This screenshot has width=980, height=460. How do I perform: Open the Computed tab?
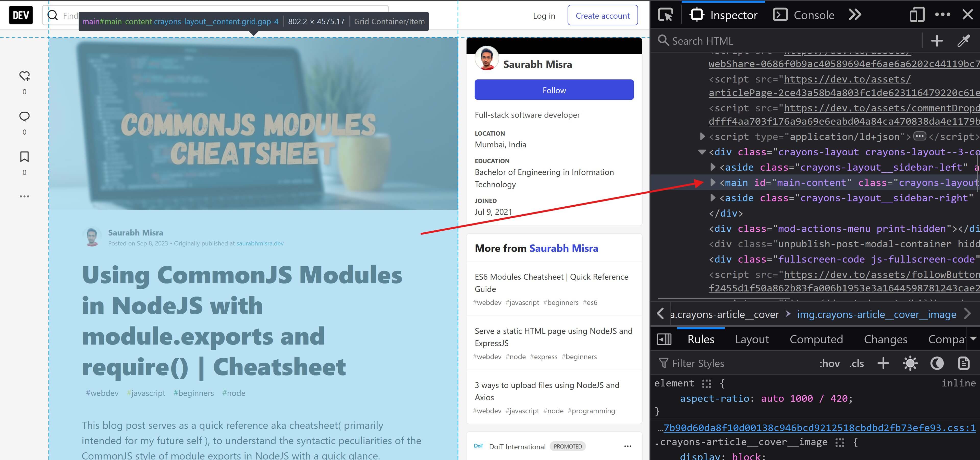pyautogui.click(x=816, y=339)
